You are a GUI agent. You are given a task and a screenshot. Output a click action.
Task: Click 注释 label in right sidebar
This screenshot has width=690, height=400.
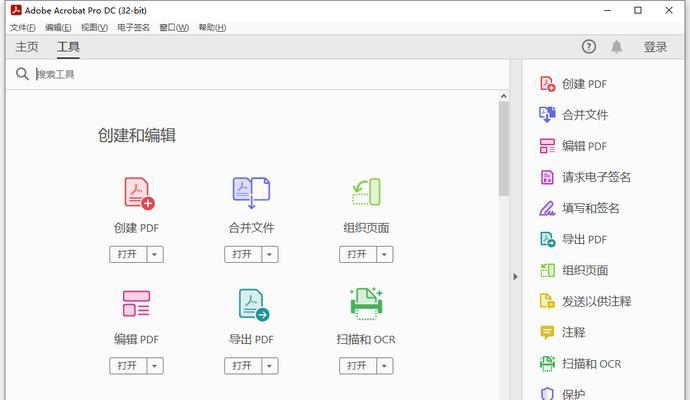573,332
